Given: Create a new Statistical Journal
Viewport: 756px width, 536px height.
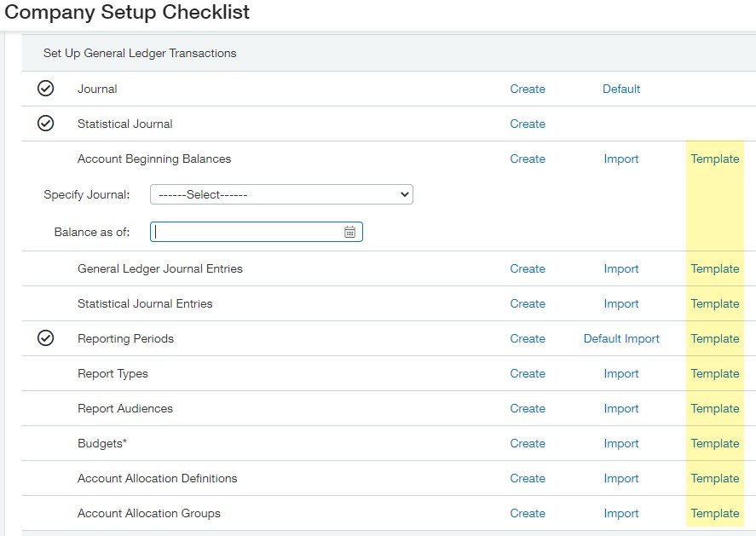Looking at the screenshot, I should pos(528,124).
